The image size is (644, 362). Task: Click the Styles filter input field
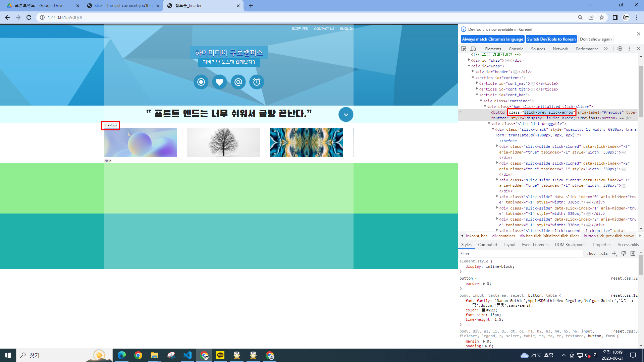click(520, 254)
